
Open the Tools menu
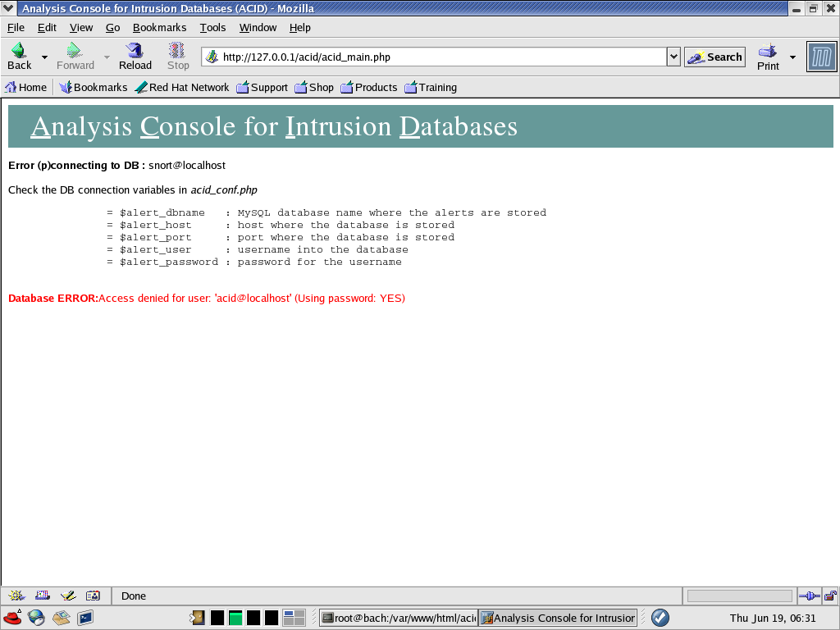point(212,27)
